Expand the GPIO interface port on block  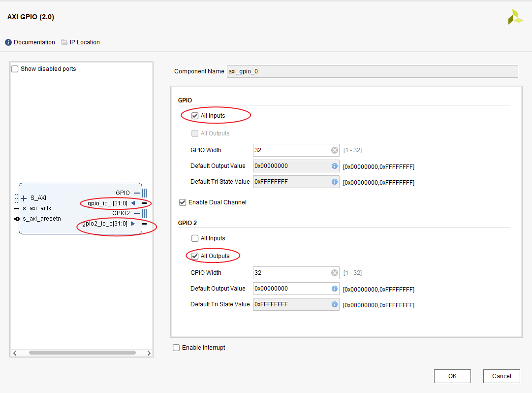pyautogui.click(x=144, y=193)
